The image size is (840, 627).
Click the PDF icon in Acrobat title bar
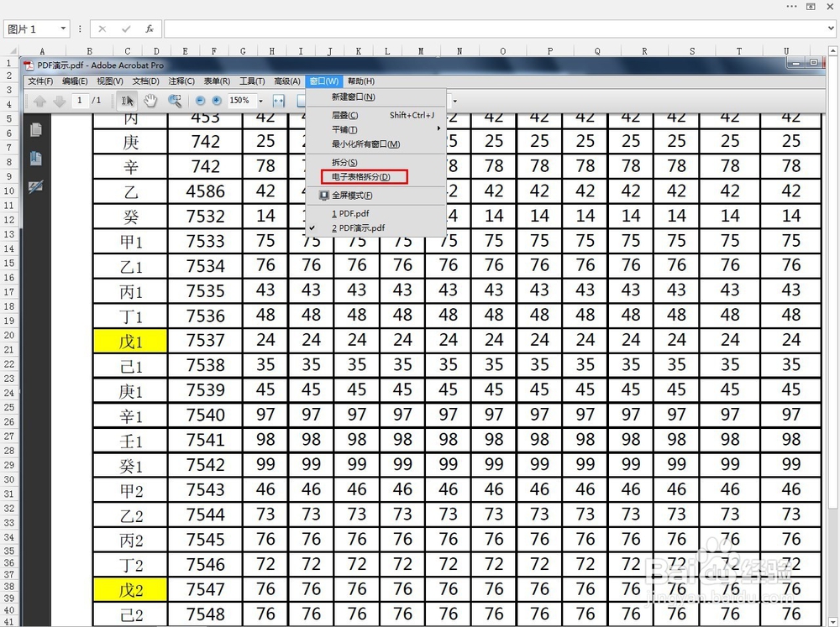pos(29,65)
